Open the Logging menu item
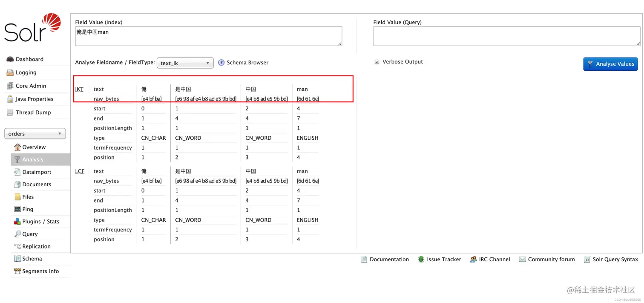 click(26, 72)
